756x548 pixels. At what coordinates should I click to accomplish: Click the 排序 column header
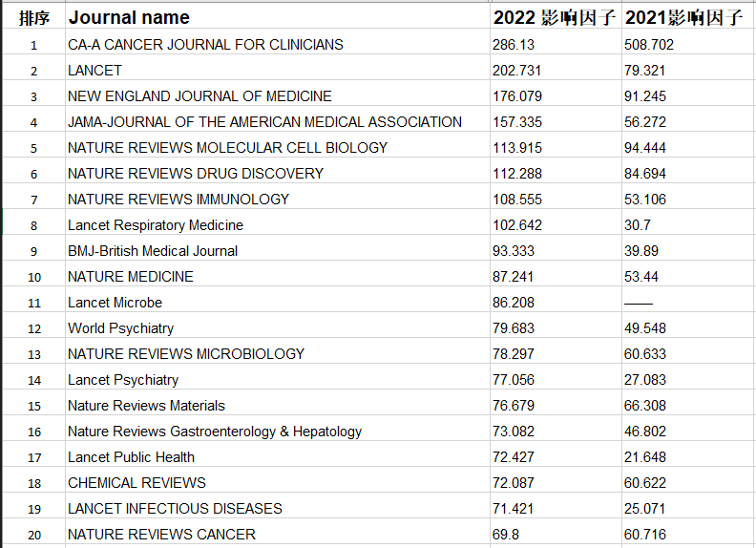(33, 15)
